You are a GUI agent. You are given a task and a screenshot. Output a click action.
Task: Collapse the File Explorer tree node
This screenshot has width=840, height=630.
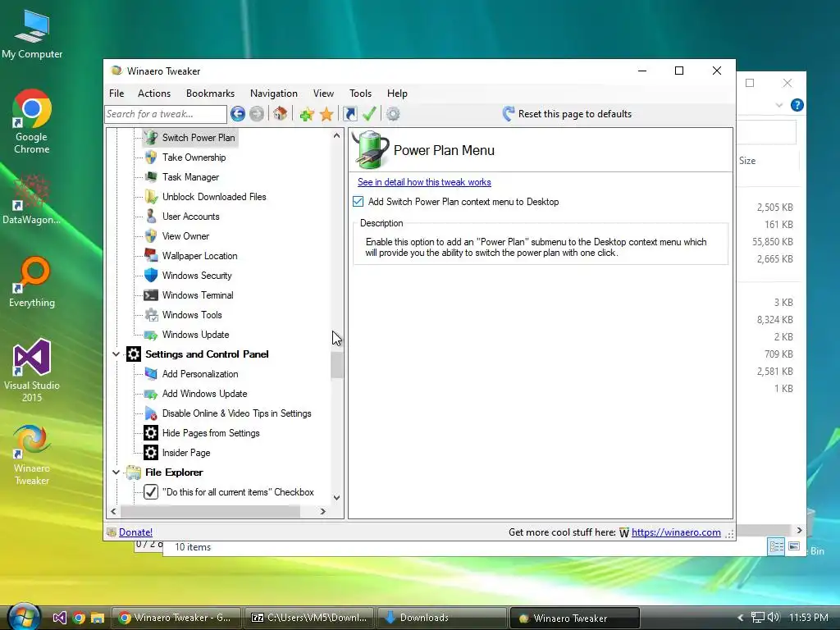(x=116, y=472)
